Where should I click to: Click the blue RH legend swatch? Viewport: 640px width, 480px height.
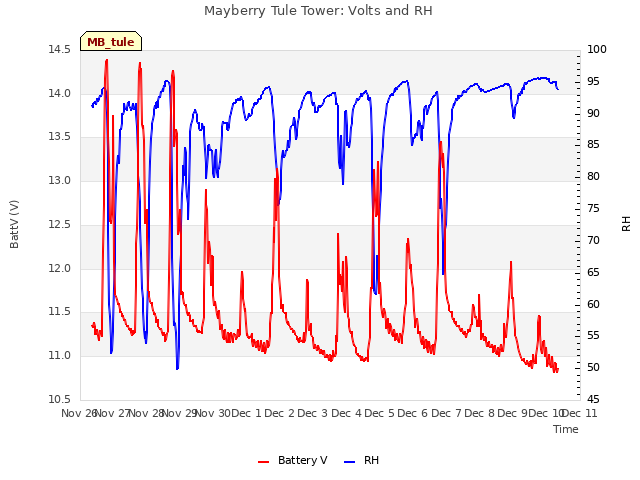click(350, 462)
